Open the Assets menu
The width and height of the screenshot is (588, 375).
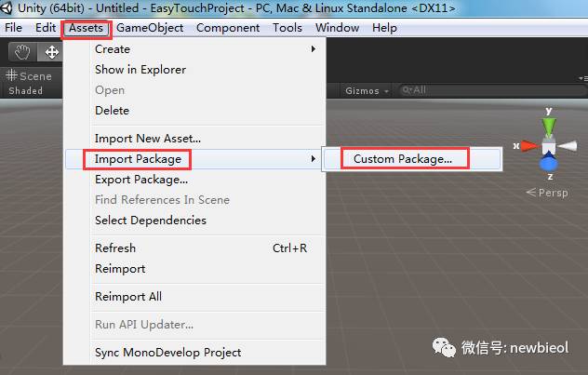(86, 29)
